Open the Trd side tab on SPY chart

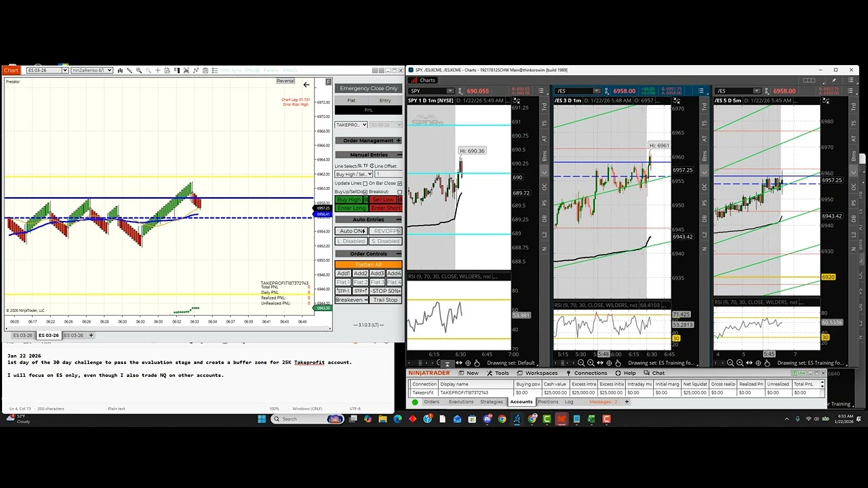tap(545, 107)
